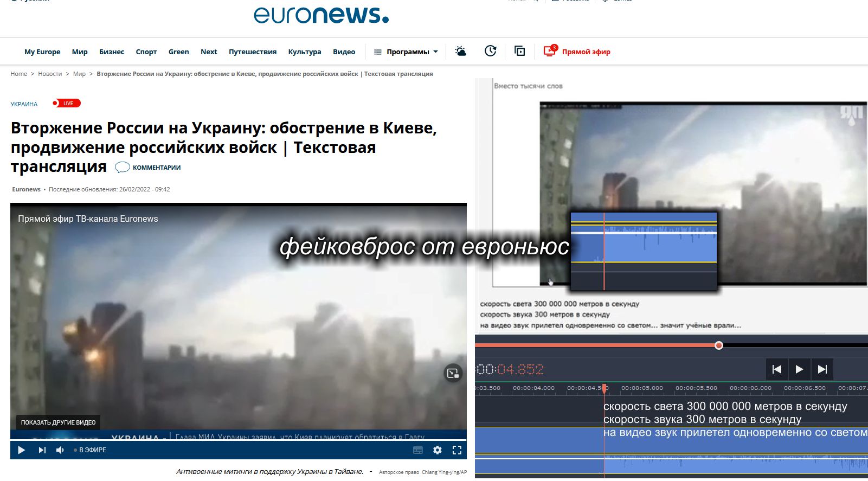Image resolution: width=868 pixels, height=481 pixels.
Task: Play the editor preview
Action: 799,369
